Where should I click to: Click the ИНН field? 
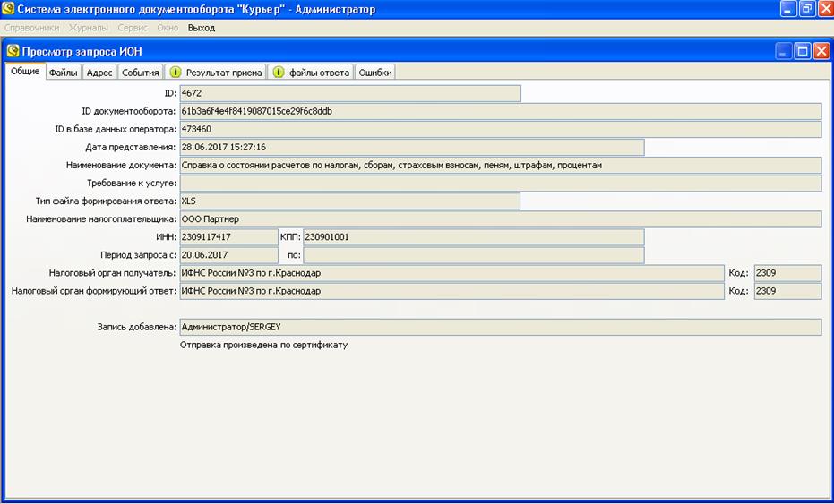(228, 236)
